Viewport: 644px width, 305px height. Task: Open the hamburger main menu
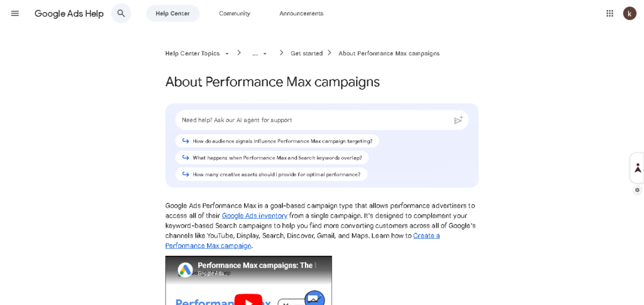[15, 13]
